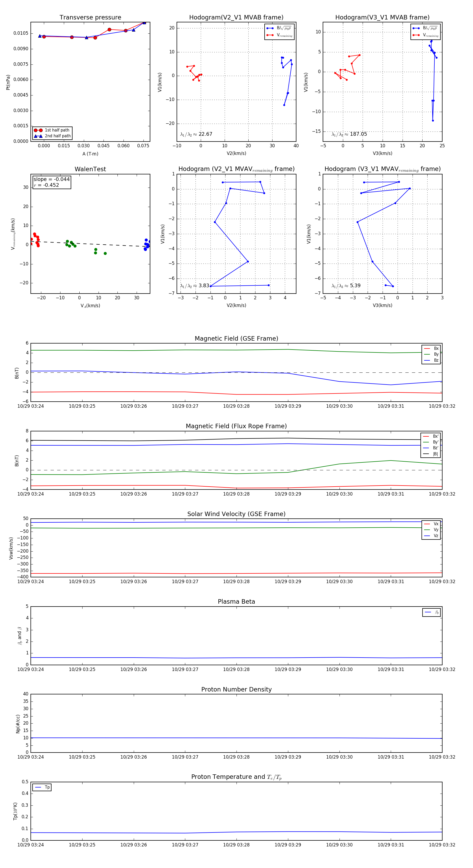The height and width of the screenshot is (868, 473).
Task: Click the 'Transverse pressure' plot title
Action: coord(90,18)
